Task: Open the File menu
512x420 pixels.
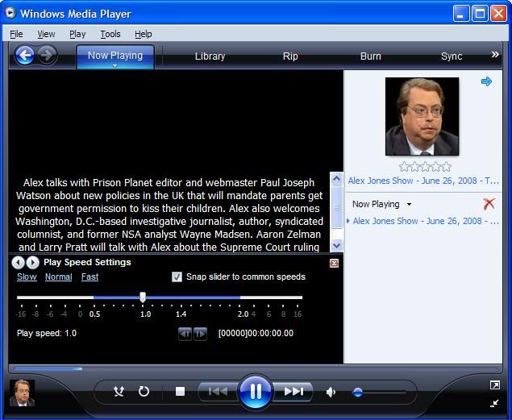Action: point(16,34)
